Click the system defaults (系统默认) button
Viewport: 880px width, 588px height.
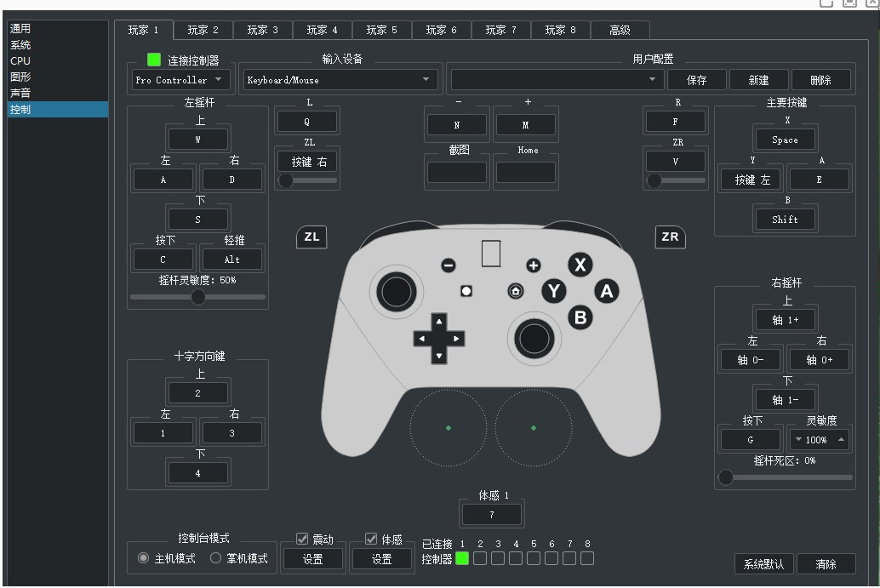click(763, 564)
